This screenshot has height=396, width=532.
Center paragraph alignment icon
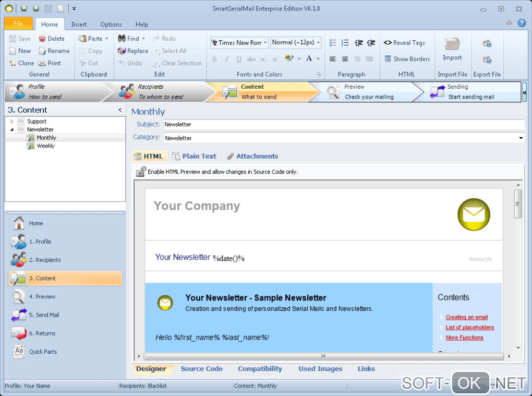[345, 59]
